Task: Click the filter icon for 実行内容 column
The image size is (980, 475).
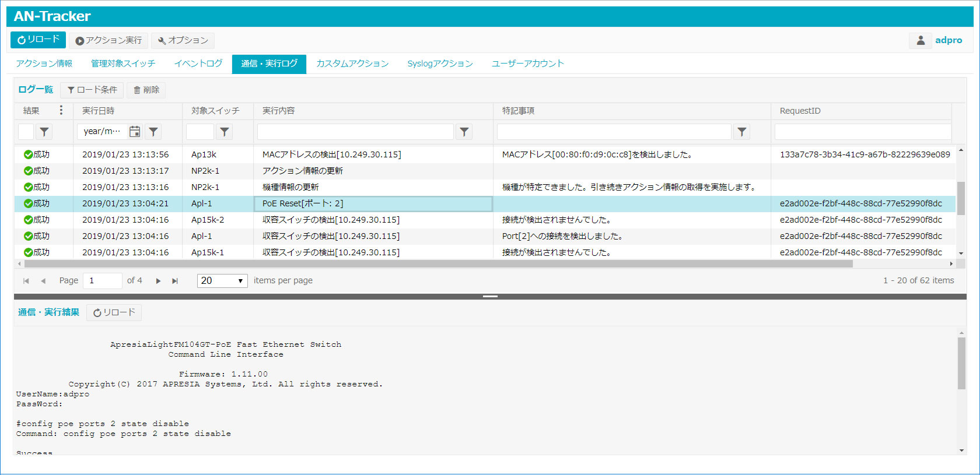Action: 464,132
